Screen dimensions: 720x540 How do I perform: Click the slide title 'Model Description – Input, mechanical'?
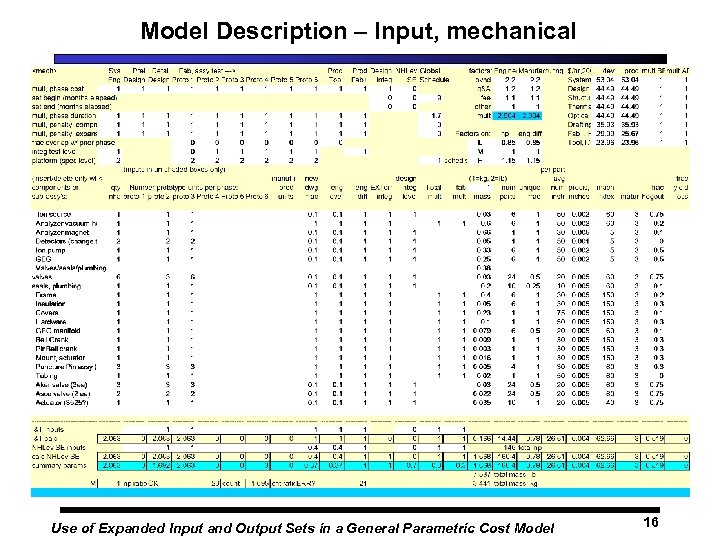358,31
